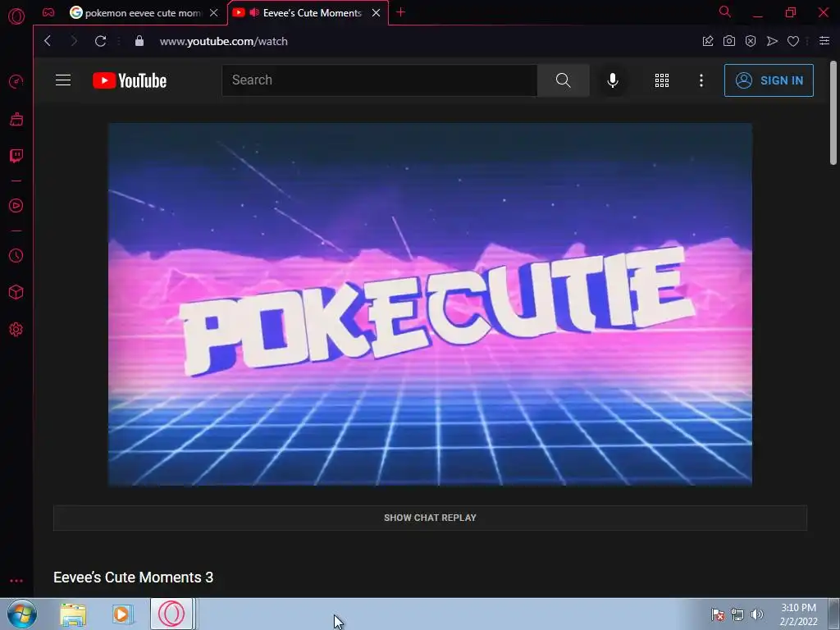Click the sidebar three-dots setup icon
Viewport: 840px width, 630px height.
point(16,581)
